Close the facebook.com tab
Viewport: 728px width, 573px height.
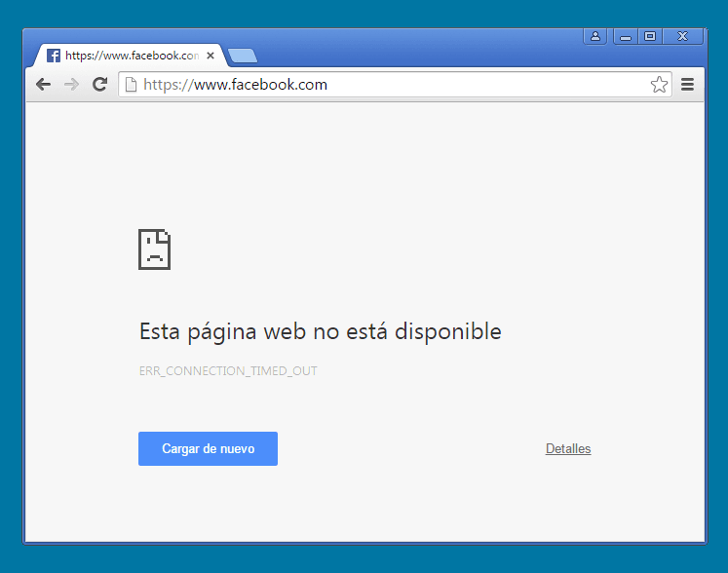tap(211, 56)
